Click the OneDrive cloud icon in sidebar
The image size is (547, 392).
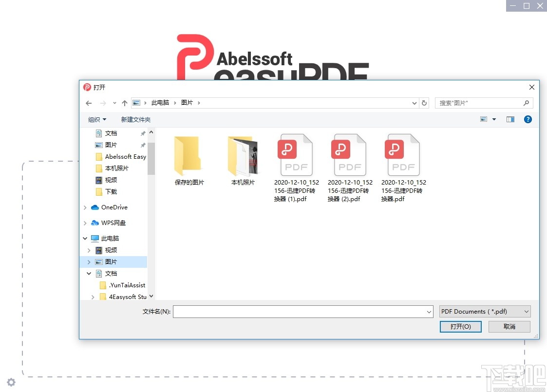coord(95,207)
